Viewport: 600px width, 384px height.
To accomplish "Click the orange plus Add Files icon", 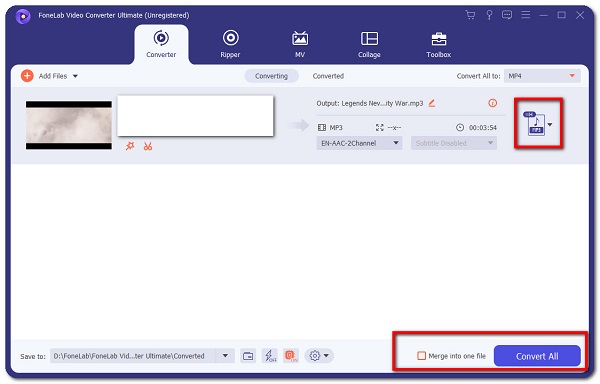I will pyautogui.click(x=27, y=76).
